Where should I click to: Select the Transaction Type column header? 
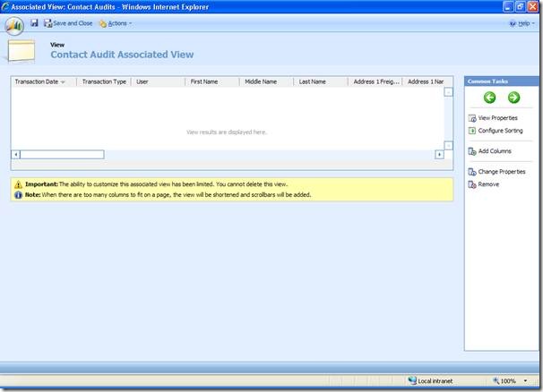coord(104,81)
